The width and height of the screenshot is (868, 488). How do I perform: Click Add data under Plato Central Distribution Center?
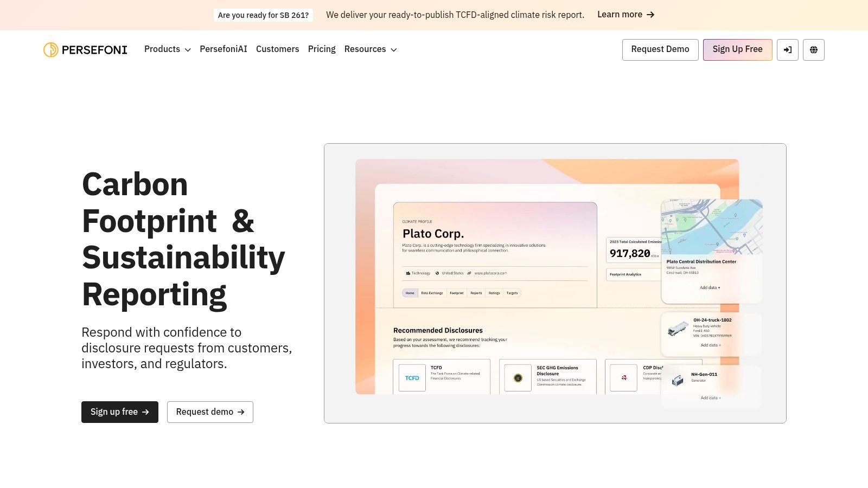(x=710, y=287)
